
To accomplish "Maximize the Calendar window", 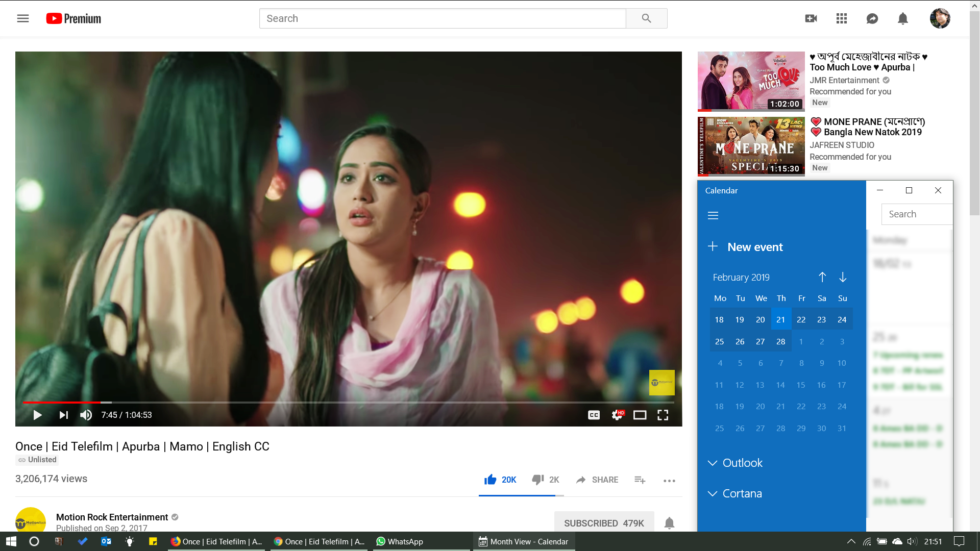I will (x=909, y=190).
